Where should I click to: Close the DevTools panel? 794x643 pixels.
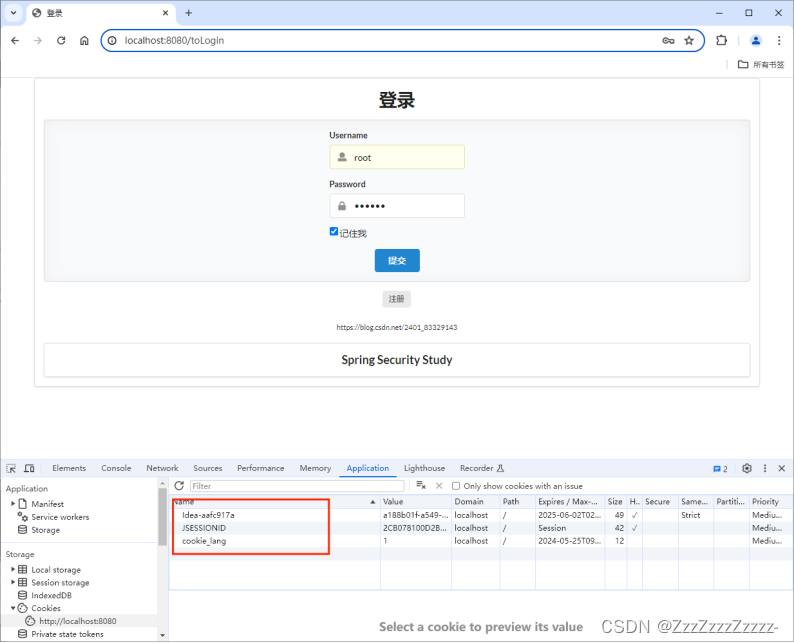pyautogui.click(x=781, y=468)
